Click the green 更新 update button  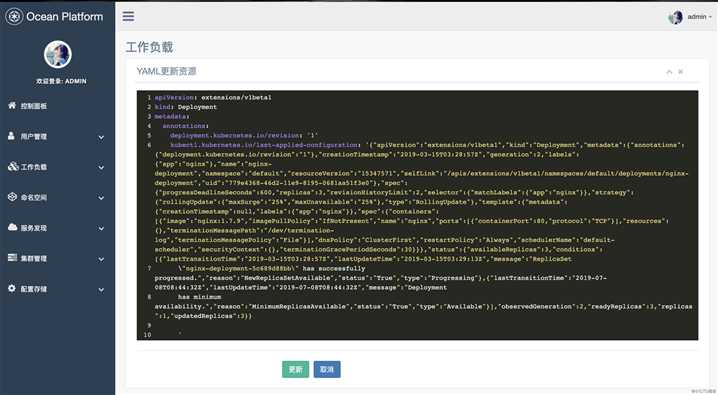[295, 369]
